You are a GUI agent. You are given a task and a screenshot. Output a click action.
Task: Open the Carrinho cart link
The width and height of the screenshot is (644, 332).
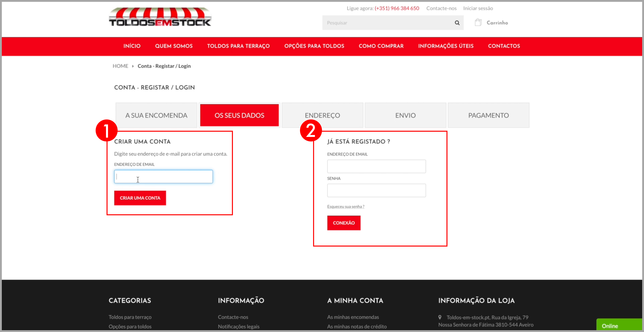497,23
